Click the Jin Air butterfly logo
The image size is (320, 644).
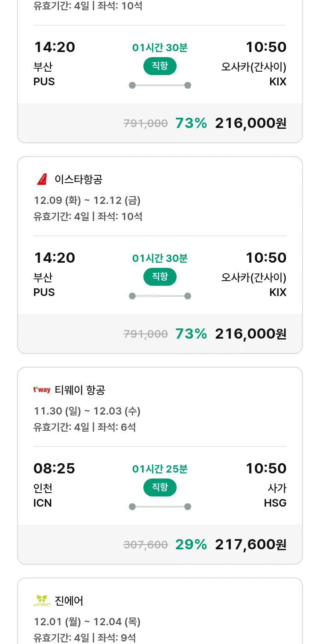tap(42, 600)
